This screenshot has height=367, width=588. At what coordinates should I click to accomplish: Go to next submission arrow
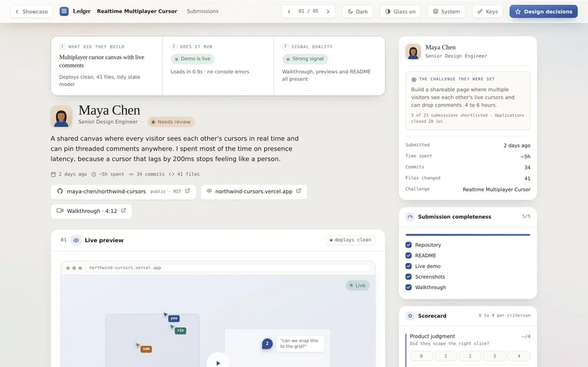point(328,12)
